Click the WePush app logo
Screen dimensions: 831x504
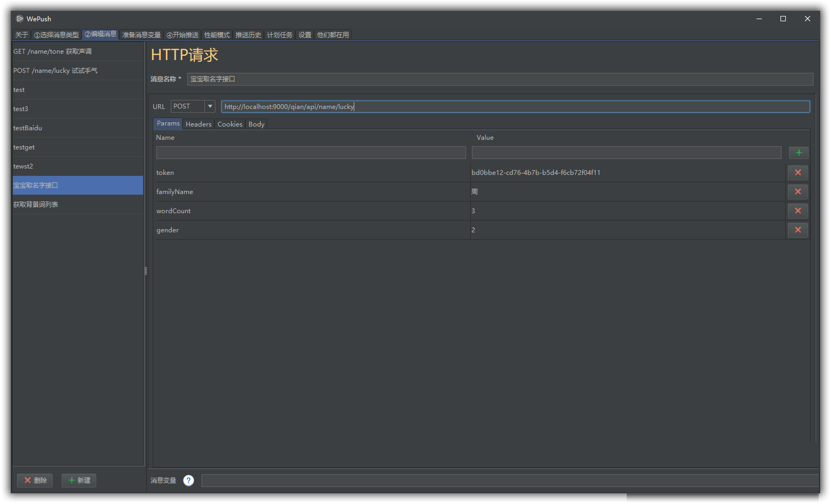[x=20, y=19]
